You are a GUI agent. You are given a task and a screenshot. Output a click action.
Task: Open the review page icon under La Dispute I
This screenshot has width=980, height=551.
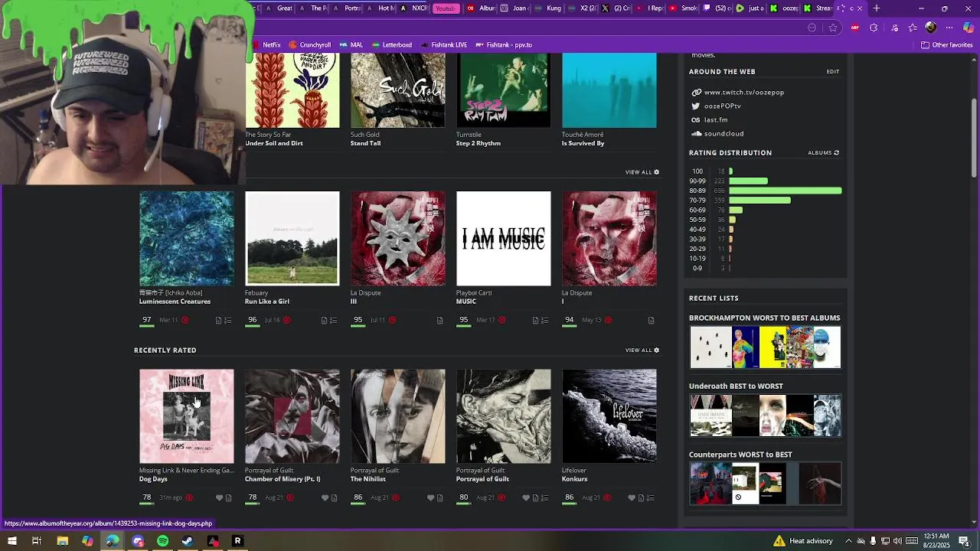coord(651,321)
